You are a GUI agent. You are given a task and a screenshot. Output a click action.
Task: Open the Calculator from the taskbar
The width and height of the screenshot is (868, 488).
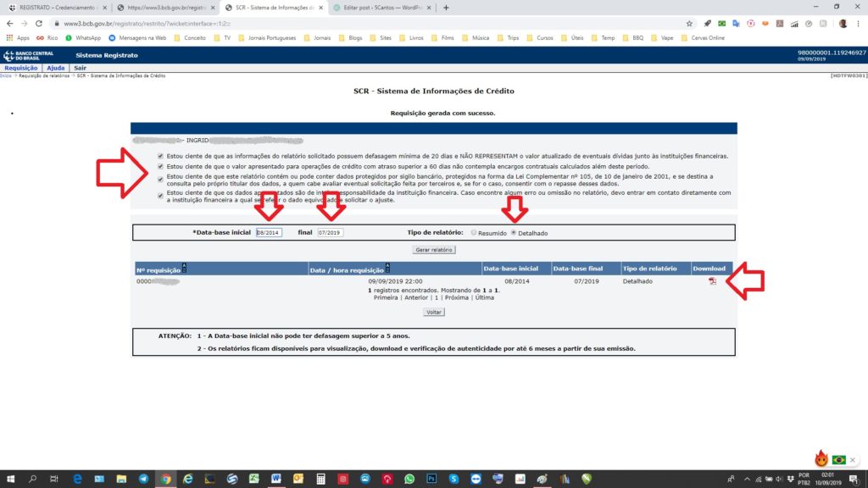point(320,479)
